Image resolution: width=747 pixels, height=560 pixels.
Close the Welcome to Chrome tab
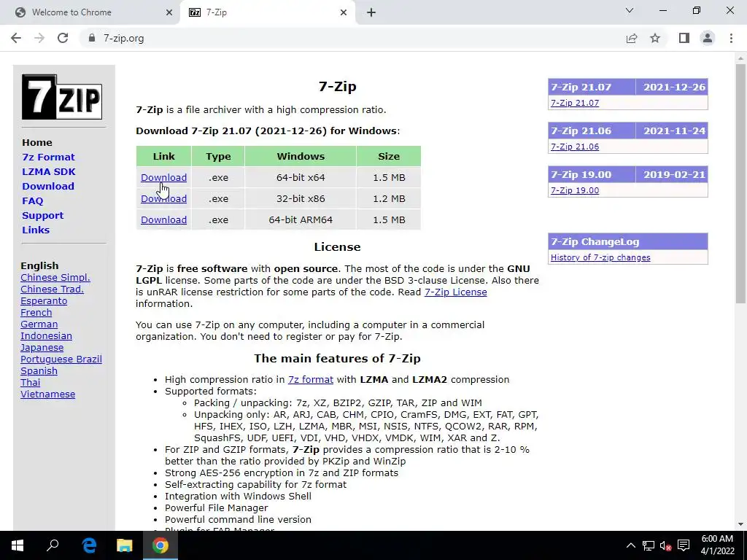click(x=169, y=12)
